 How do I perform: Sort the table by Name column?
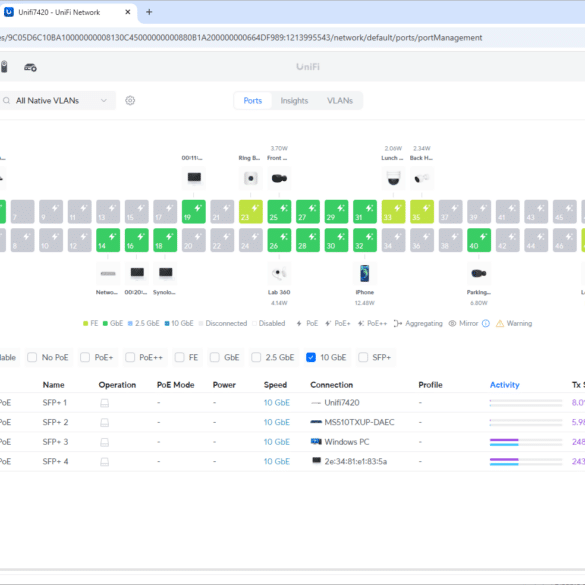tap(53, 385)
